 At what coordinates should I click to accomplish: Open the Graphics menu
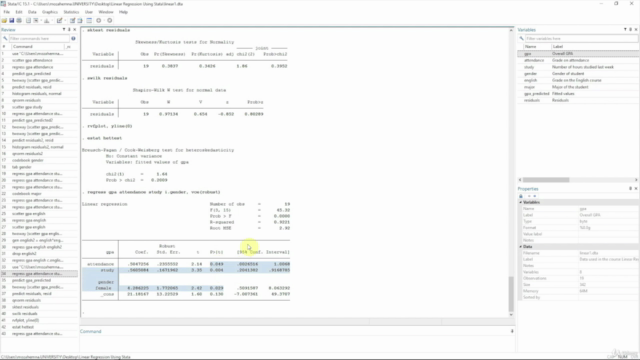50,12
